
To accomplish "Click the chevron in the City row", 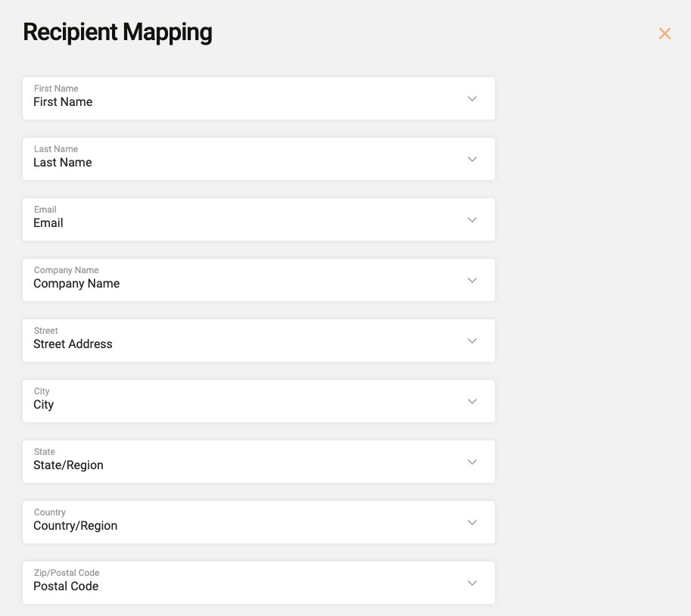I will [472, 401].
